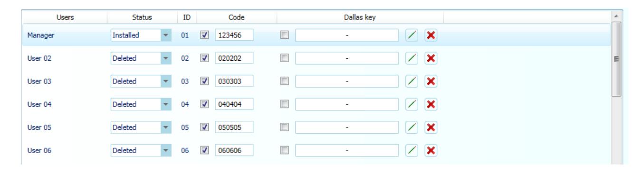Click the edit pencil icon for User 06
This screenshot has width=644, height=173.
pos(412,150)
